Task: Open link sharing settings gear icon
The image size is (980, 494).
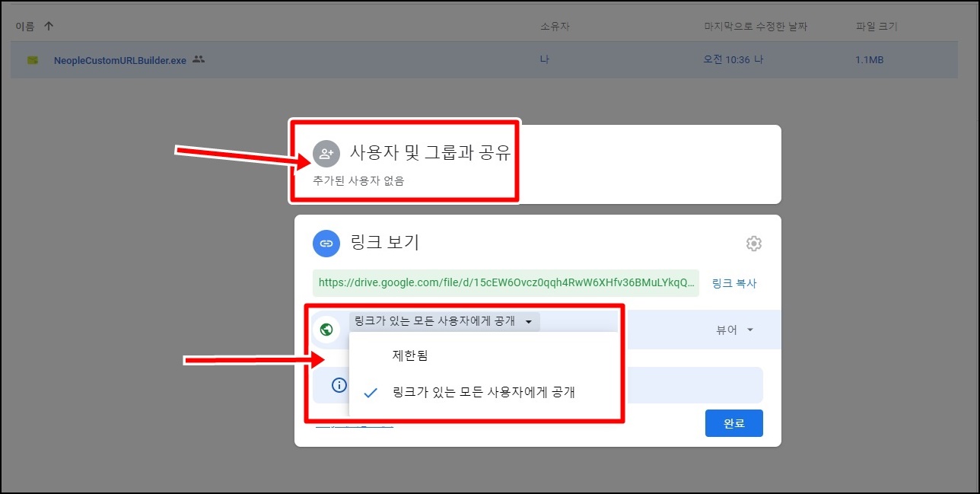Action: (x=754, y=244)
